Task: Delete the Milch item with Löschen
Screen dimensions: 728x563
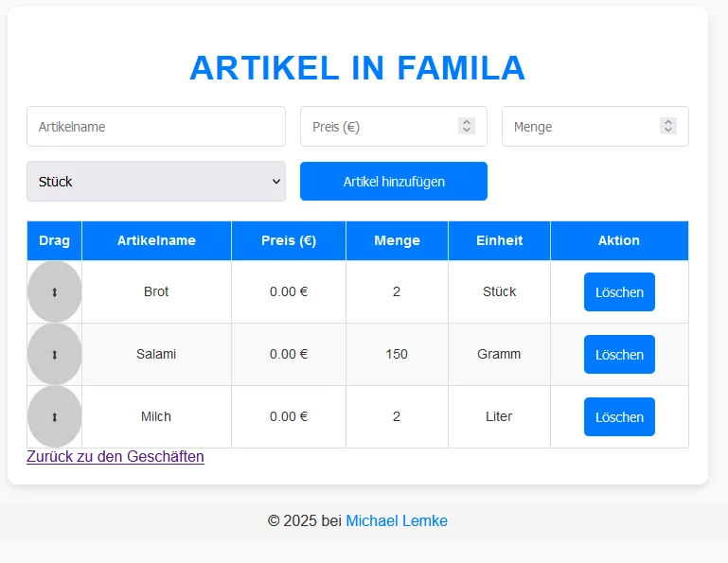Action: point(619,416)
